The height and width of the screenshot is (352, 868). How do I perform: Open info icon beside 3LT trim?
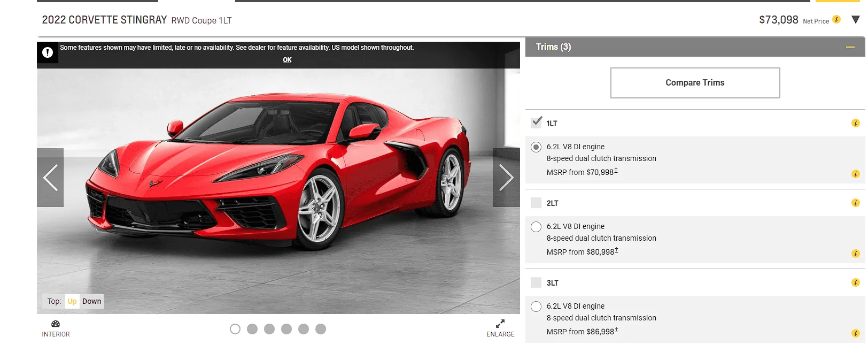click(855, 282)
